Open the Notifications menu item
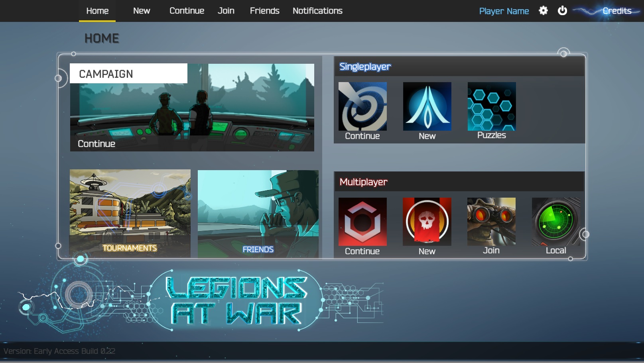Image resolution: width=644 pixels, height=363 pixels. 317,11
